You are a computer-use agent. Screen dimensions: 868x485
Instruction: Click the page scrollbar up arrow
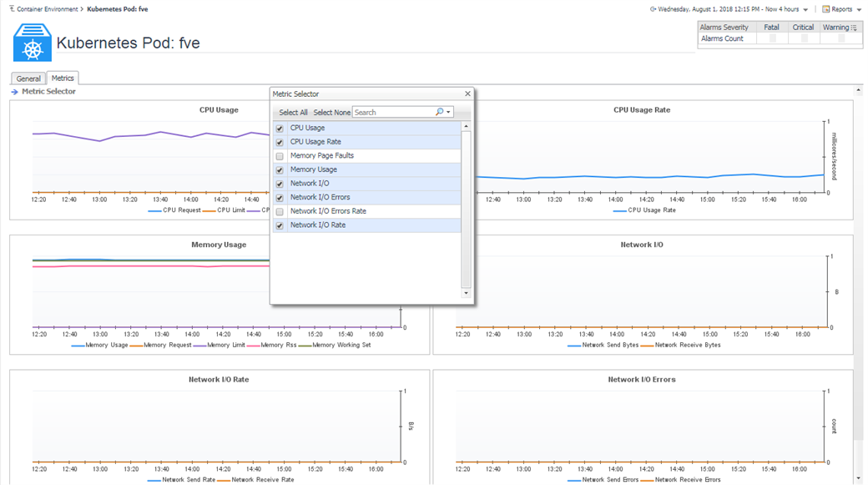pos(859,90)
